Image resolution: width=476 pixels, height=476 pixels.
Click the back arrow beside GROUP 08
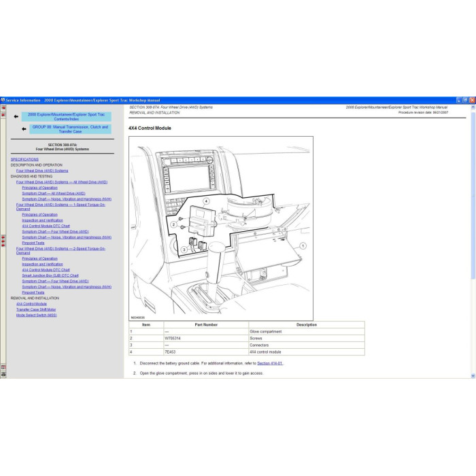24,129
